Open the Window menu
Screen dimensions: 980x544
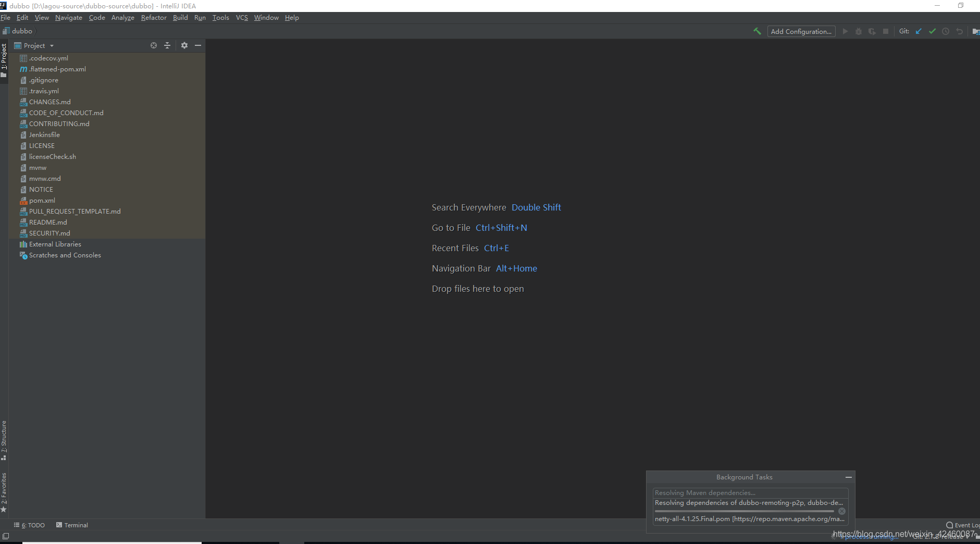[266, 18]
